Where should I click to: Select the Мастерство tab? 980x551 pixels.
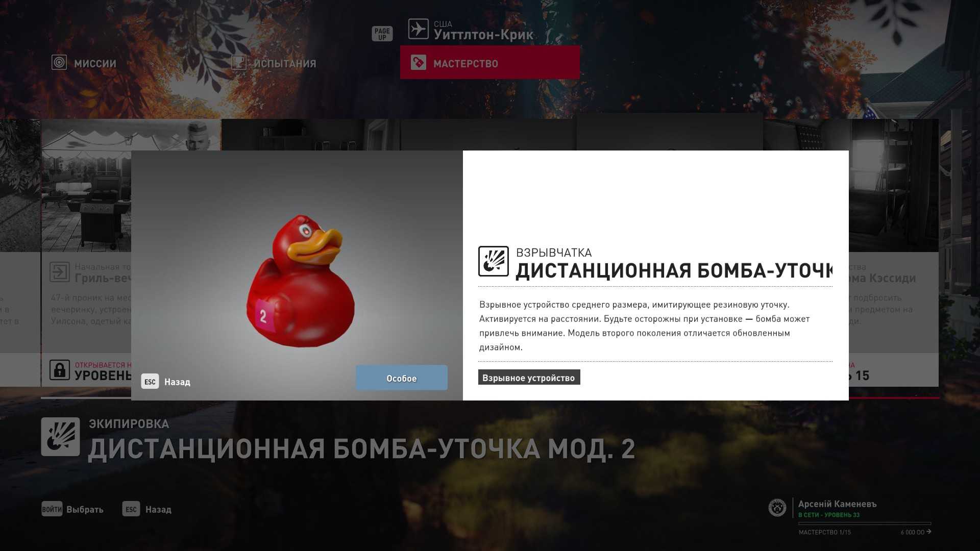490,63
